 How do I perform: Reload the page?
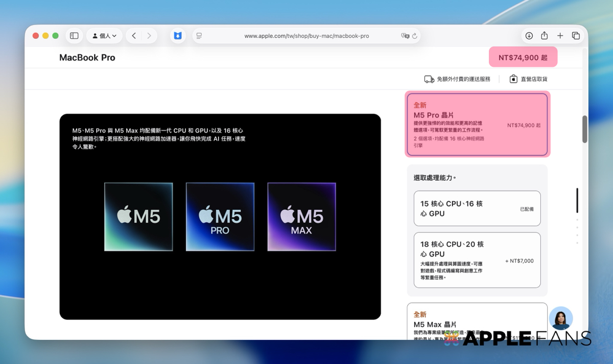[415, 36]
